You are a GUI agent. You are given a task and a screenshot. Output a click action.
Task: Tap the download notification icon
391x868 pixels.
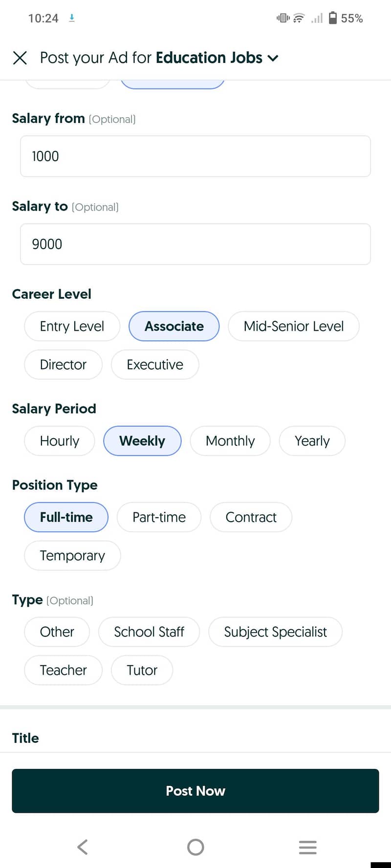(x=72, y=18)
